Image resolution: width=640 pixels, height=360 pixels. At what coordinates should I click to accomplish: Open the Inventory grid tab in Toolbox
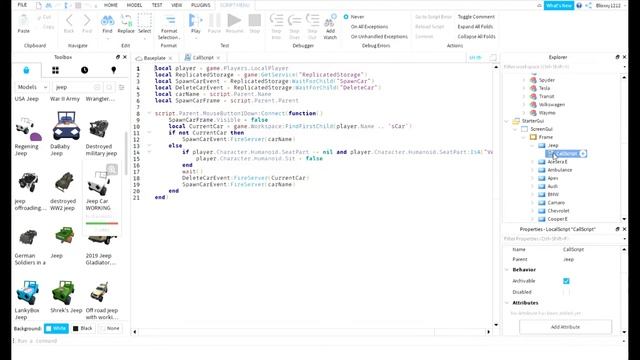55,70
